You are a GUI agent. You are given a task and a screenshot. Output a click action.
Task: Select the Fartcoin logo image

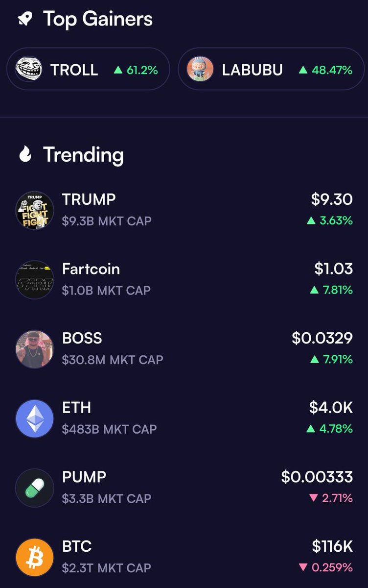35,280
